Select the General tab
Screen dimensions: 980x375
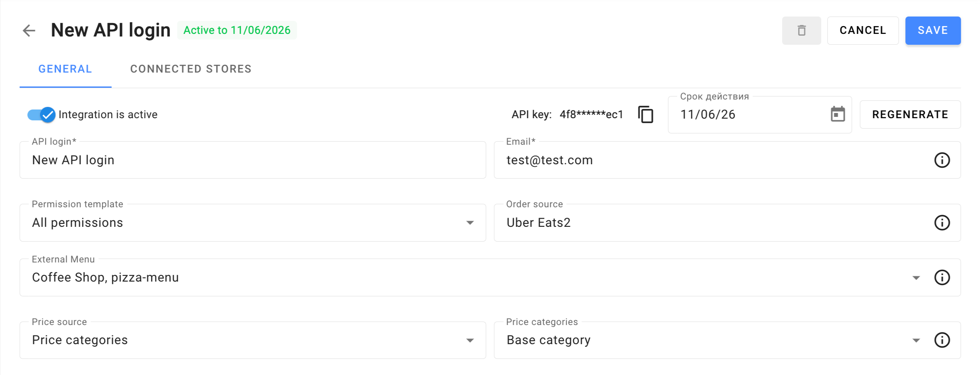click(x=65, y=69)
